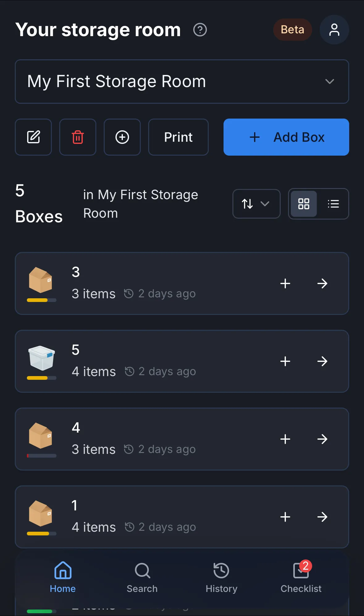Add an item to box 4

point(285,439)
